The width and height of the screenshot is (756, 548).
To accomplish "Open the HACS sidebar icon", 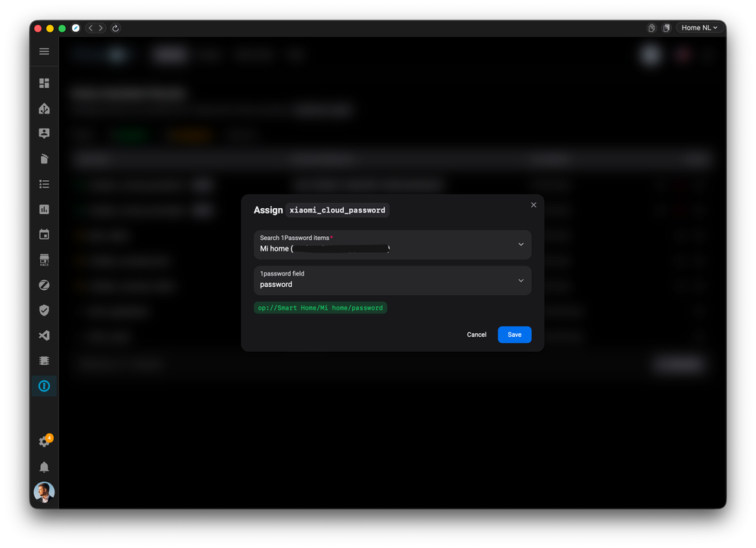I will click(44, 260).
